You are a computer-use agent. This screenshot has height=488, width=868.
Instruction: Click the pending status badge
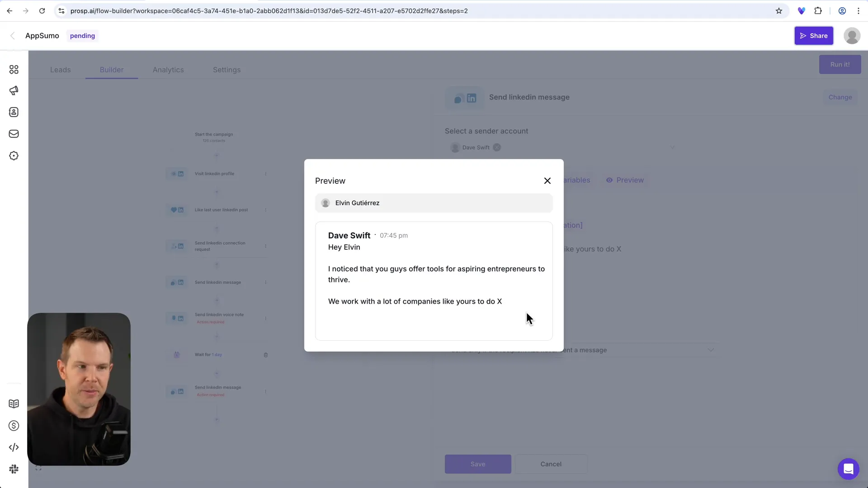(82, 36)
